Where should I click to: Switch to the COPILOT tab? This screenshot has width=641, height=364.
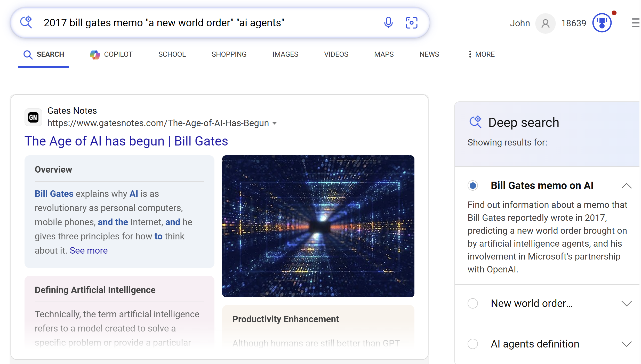coord(111,54)
